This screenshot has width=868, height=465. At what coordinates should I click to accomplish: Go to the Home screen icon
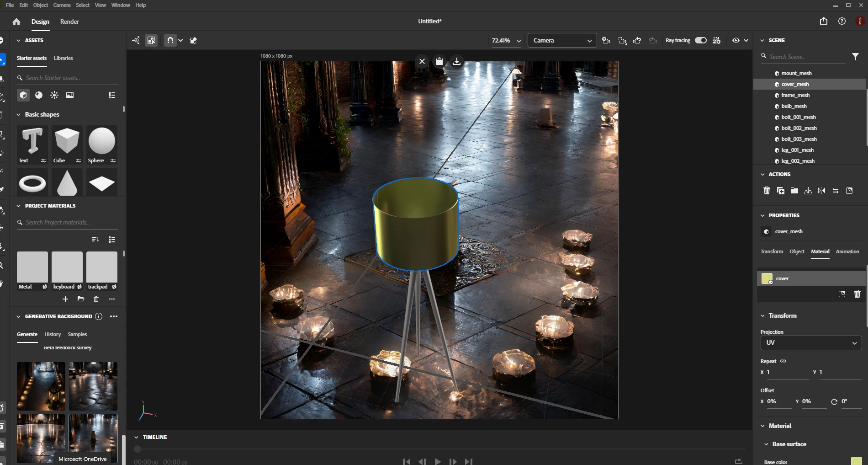pos(16,21)
